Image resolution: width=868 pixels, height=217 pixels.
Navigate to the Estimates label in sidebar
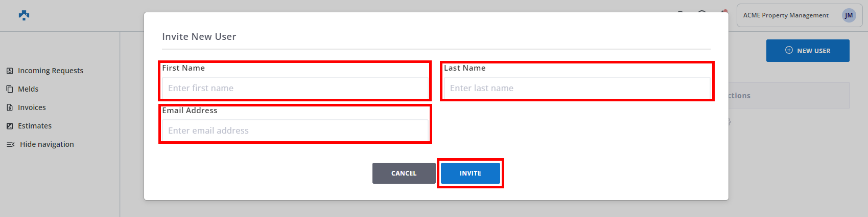point(35,126)
